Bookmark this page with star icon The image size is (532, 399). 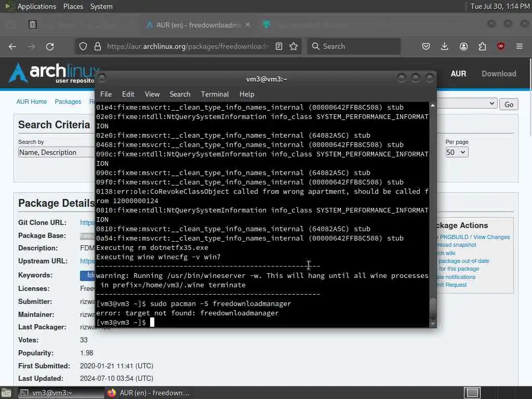tap(294, 46)
